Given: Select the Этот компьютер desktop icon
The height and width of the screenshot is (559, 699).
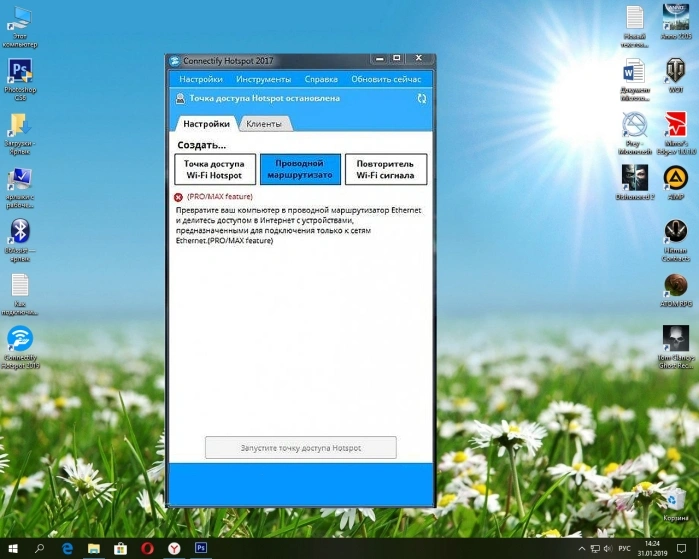Looking at the screenshot, I should [20, 28].
